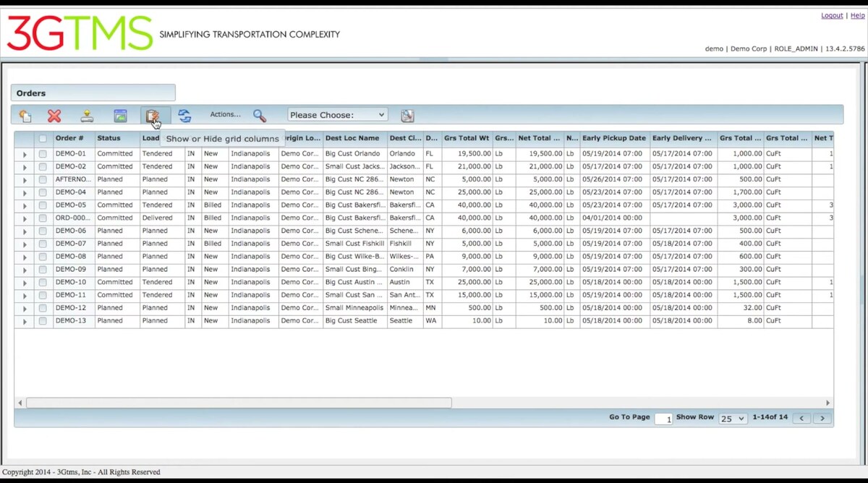Click the Logout link
Image resolution: width=868 pixels, height=483 pixels.
click(x=832, y=15)
